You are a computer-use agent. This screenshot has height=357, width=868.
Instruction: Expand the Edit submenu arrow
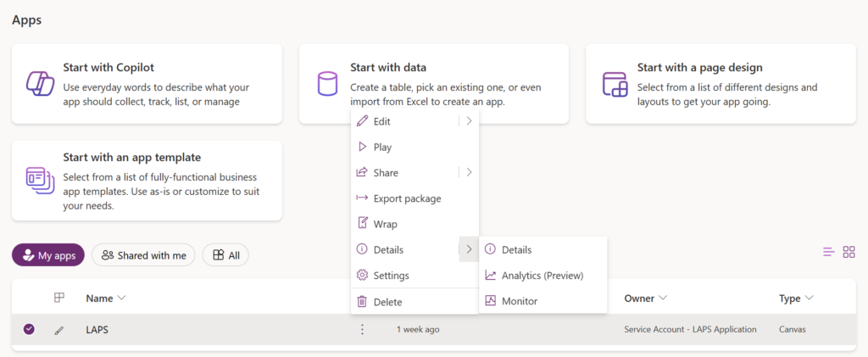(x=469, y=121)
